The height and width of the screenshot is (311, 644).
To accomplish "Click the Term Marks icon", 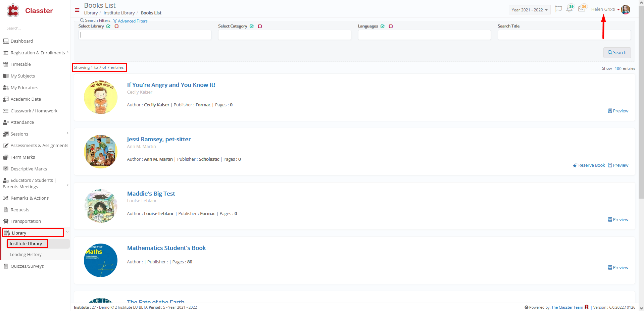I will 6,157.
